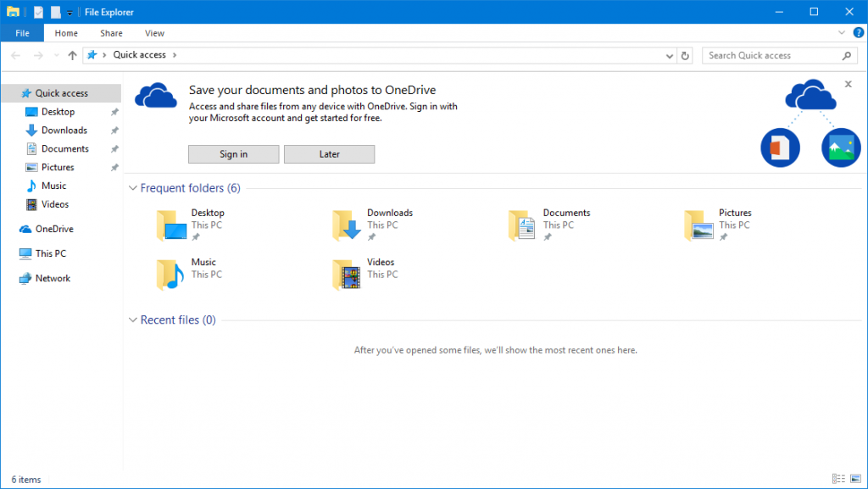Click the Sign in button for OneDrive

pyautogui.click(x=233, y=153)
